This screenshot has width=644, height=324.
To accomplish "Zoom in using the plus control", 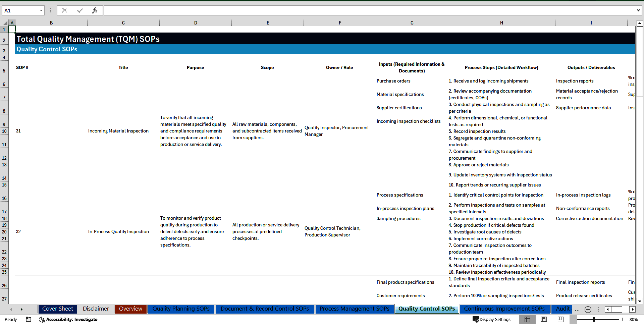I will click(x=622, y=319).
